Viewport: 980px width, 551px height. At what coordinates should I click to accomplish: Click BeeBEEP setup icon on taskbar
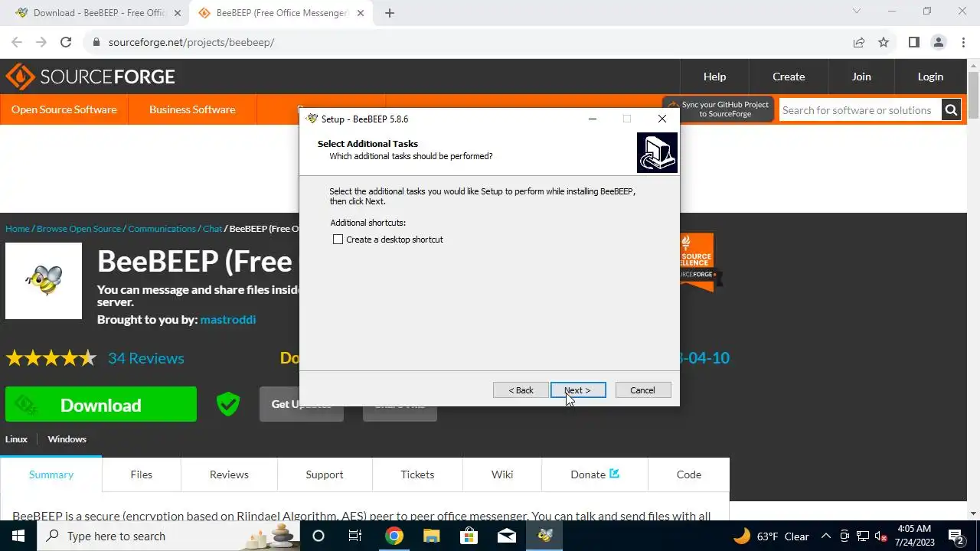544,536
